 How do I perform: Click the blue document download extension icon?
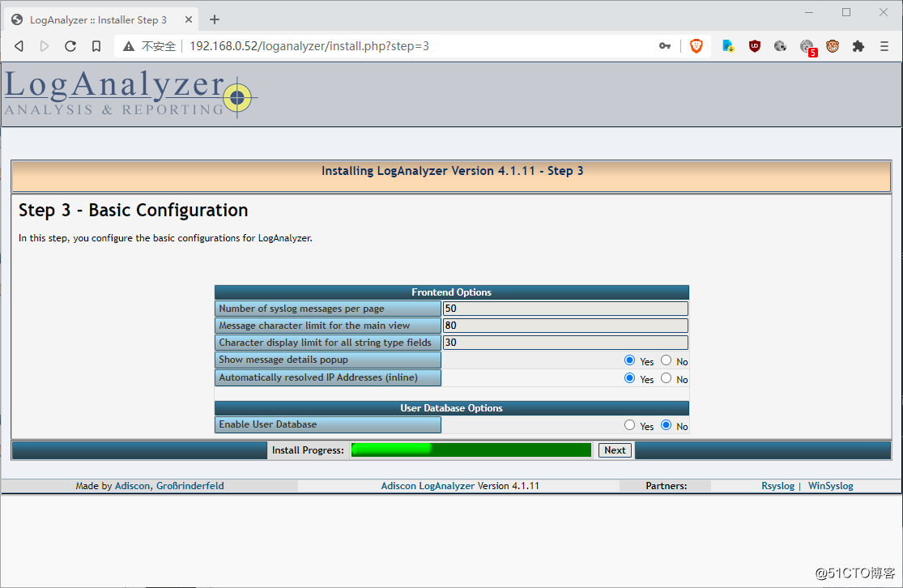(728, 46)
